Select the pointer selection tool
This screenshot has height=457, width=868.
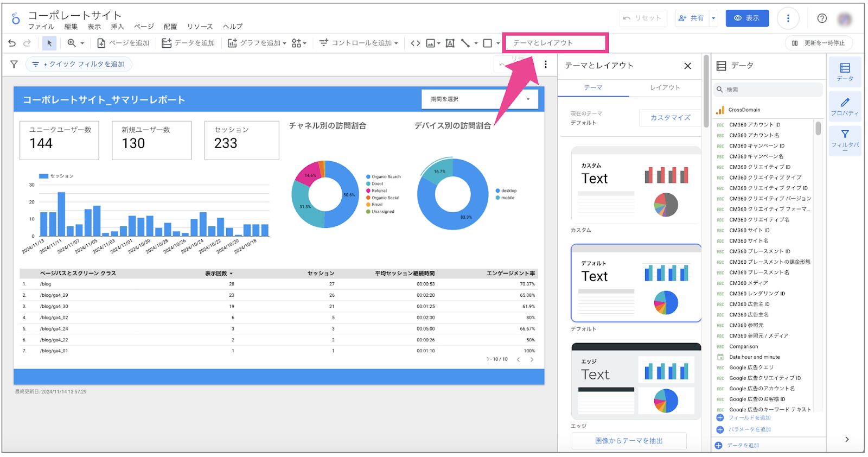tap(49, 43)
